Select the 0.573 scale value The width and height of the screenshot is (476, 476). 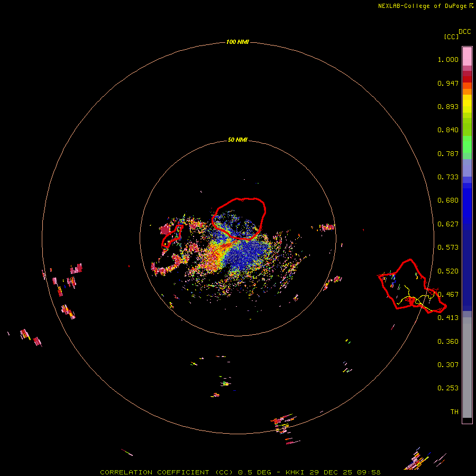coord(448,248)
